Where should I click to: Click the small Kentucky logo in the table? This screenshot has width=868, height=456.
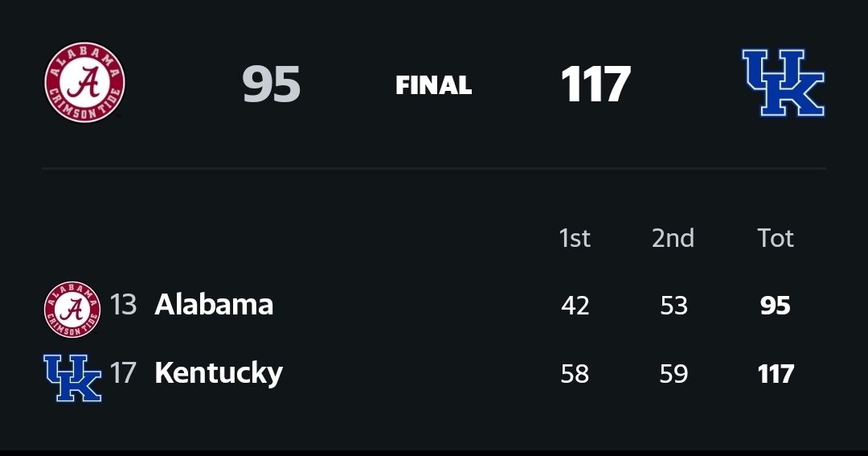(x=72, y=376)
